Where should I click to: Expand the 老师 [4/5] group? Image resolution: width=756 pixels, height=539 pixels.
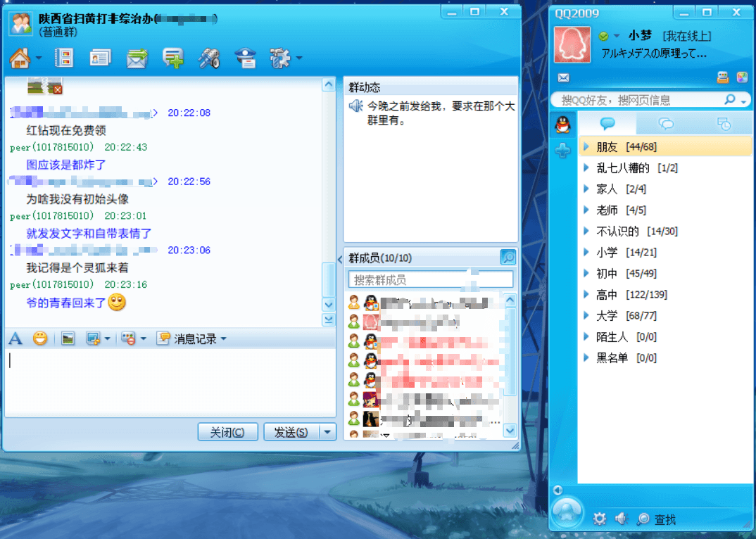tap(665, 210)
